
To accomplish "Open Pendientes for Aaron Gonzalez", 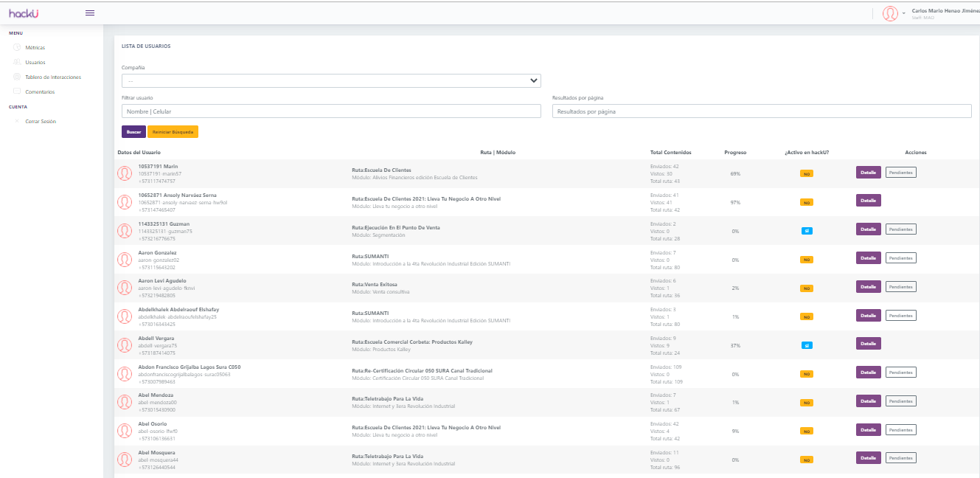I will (x=901, y=257).
